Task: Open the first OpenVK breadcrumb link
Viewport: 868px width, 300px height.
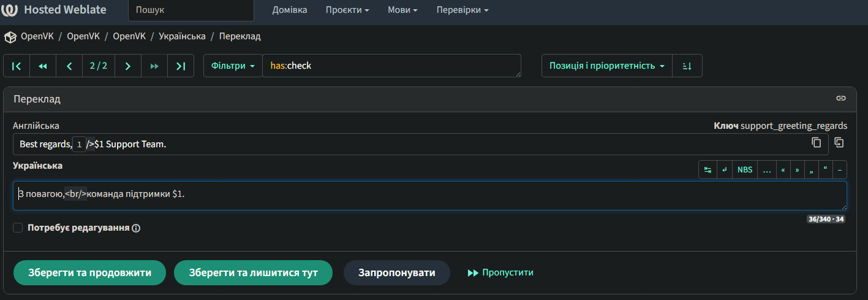Action: pyautogui.click(x=37, y=36)
